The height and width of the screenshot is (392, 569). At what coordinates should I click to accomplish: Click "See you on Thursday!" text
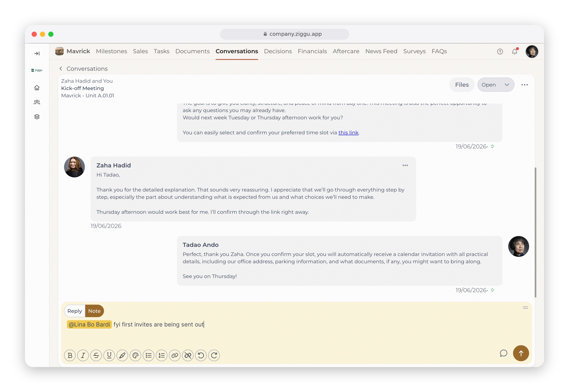[209, 276]
